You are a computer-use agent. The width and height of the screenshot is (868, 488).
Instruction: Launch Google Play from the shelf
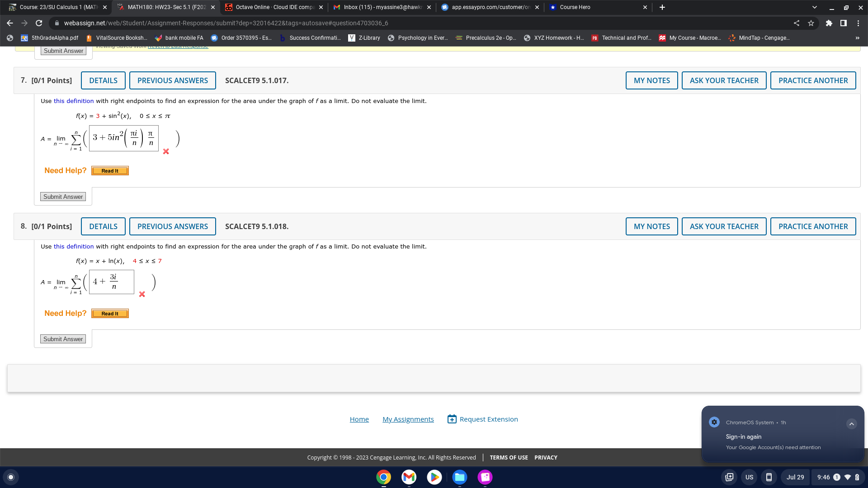pyautogui.click(x=434, y=477)
